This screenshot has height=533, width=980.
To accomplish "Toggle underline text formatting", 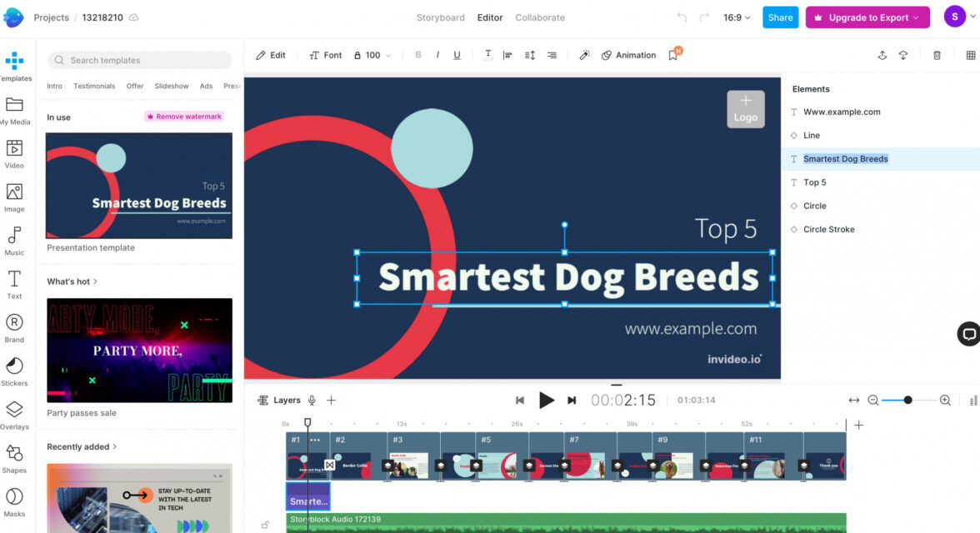I will (x=457, y=55).
